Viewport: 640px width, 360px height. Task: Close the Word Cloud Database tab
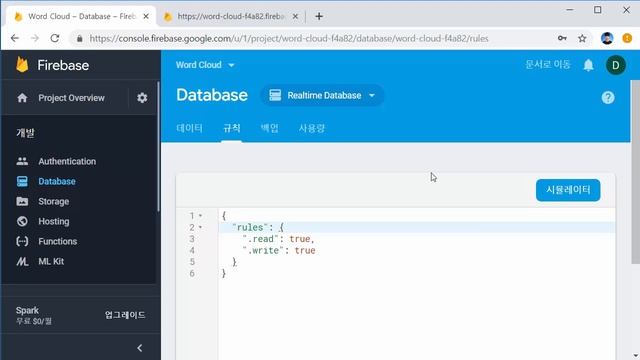tap(146, 16)
